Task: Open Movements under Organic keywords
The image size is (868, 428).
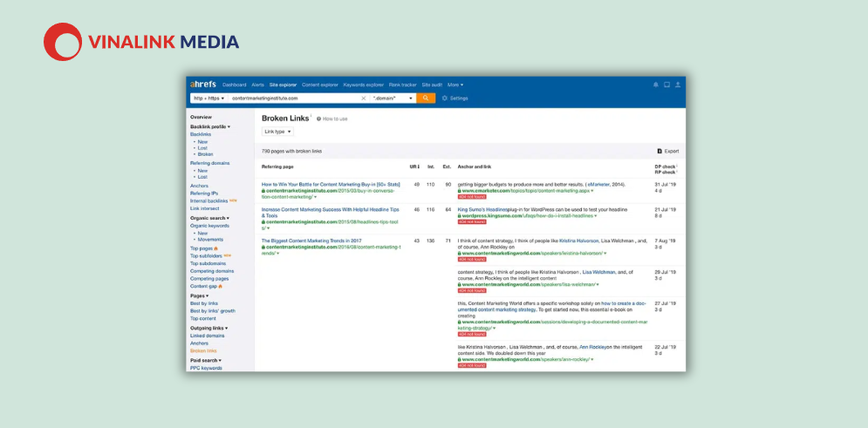Action: [210, 240]
